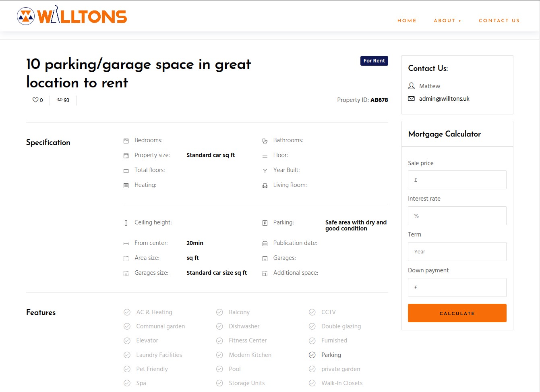Click the Modern Kitchen feature label
Screen dimensions: 540x392
250,355
